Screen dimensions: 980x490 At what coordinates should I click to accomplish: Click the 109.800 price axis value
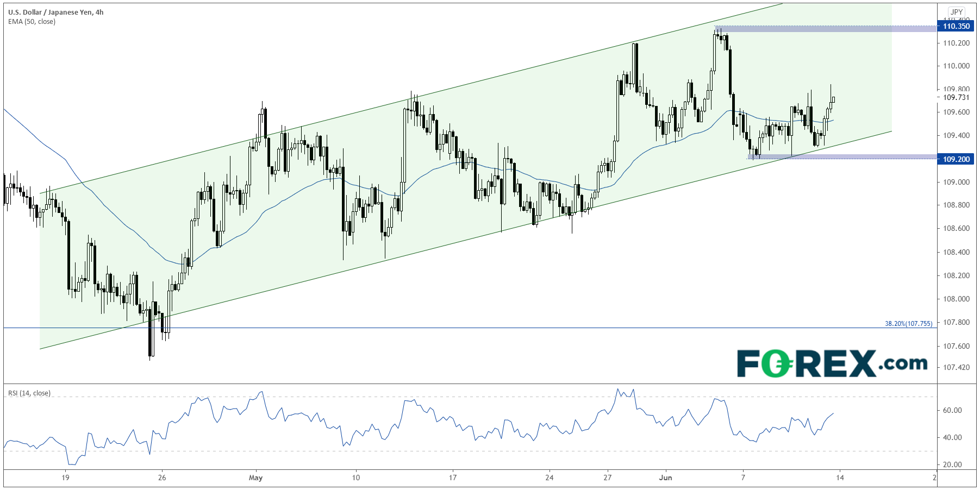pos(956,89)
